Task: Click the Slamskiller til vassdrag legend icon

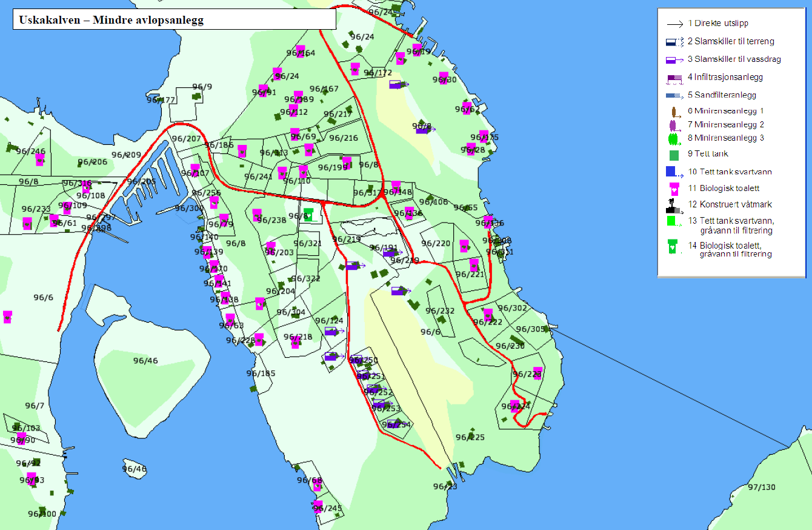Action: 674,59
